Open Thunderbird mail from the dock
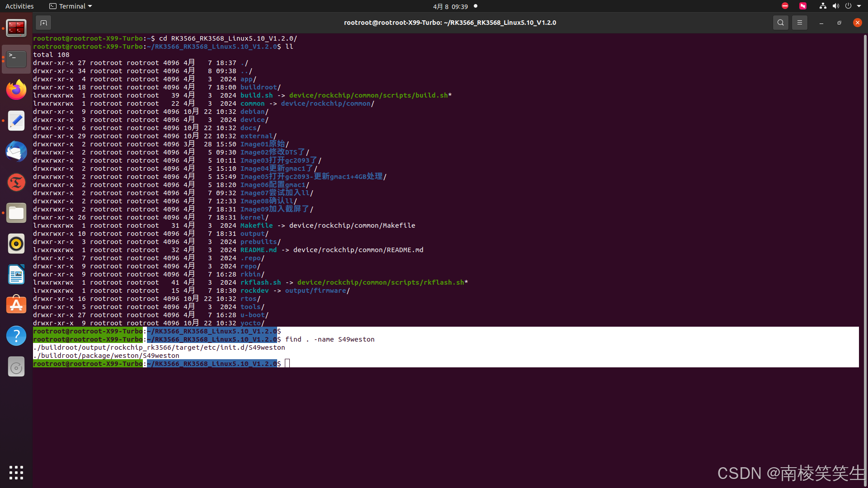Screen dimensions: 868x488 click(x=16, y=151)
